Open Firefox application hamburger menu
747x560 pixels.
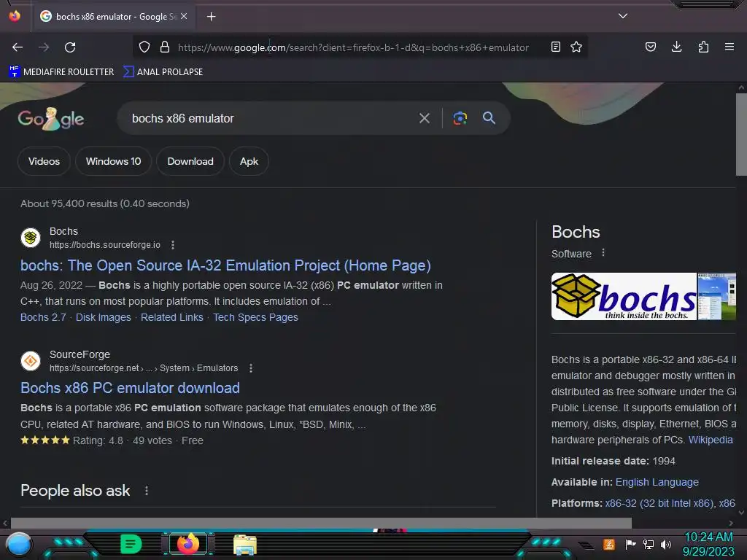coord(729,47)
